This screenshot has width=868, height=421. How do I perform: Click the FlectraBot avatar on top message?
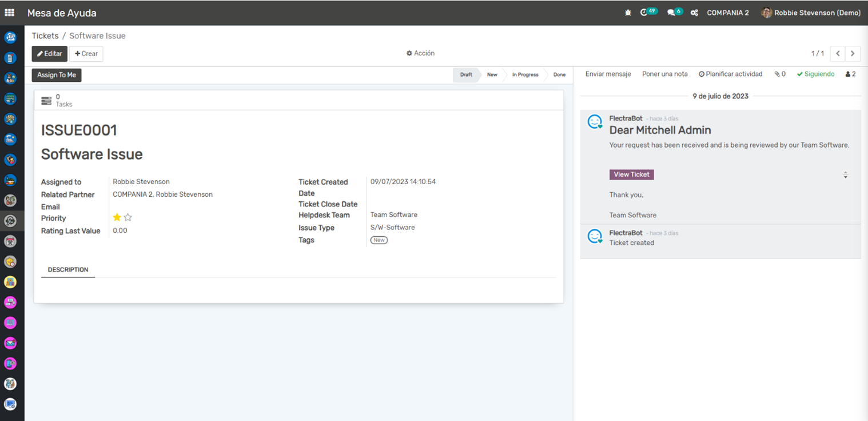click(x=595, y=122)
